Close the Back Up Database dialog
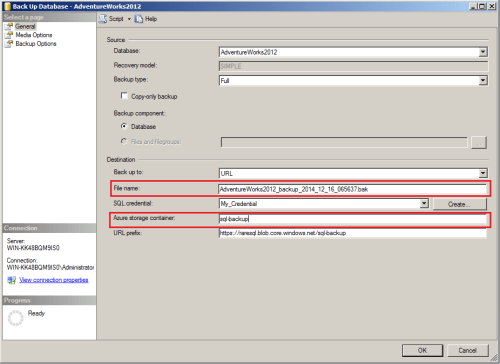Viewport: 500px width, 364px height. tap(492, 6)
